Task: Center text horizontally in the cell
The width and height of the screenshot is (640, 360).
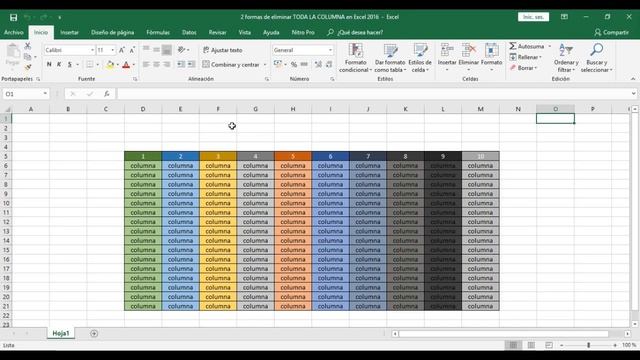Action: tap(156, 64)
